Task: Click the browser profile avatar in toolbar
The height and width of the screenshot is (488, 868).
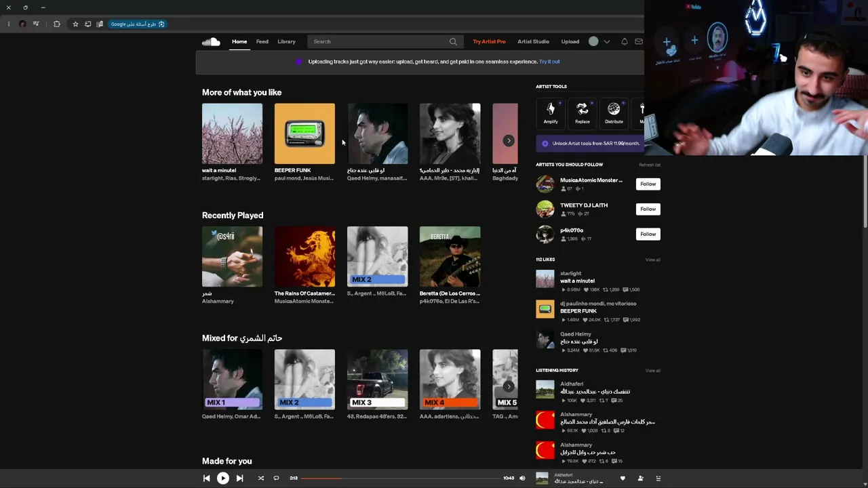Action: pyautogui.click(x=22, y=24)
